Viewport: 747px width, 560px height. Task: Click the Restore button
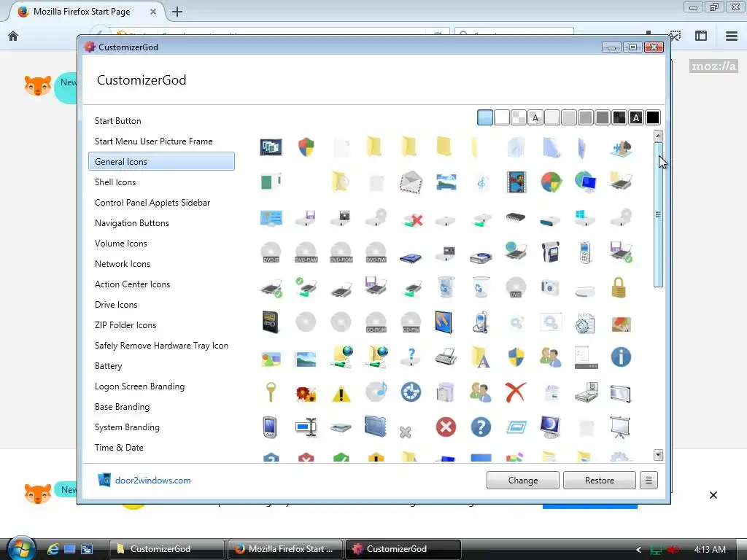[x=600, y=481]
